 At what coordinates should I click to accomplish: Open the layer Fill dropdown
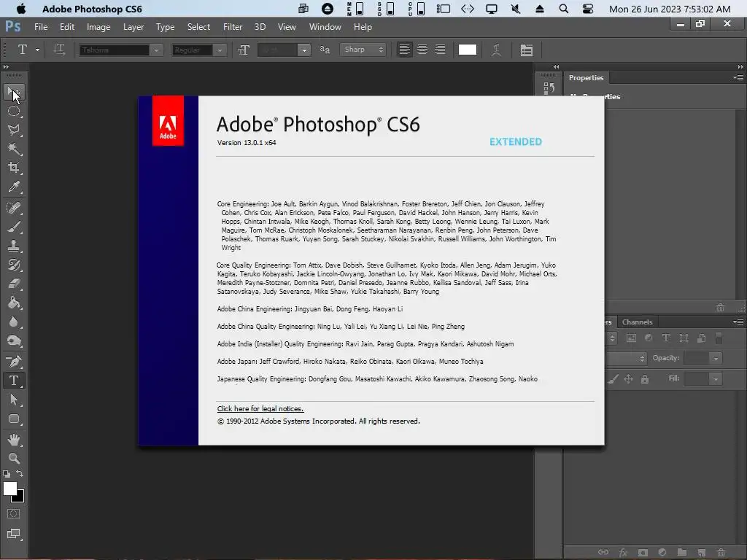pos(715,379)
